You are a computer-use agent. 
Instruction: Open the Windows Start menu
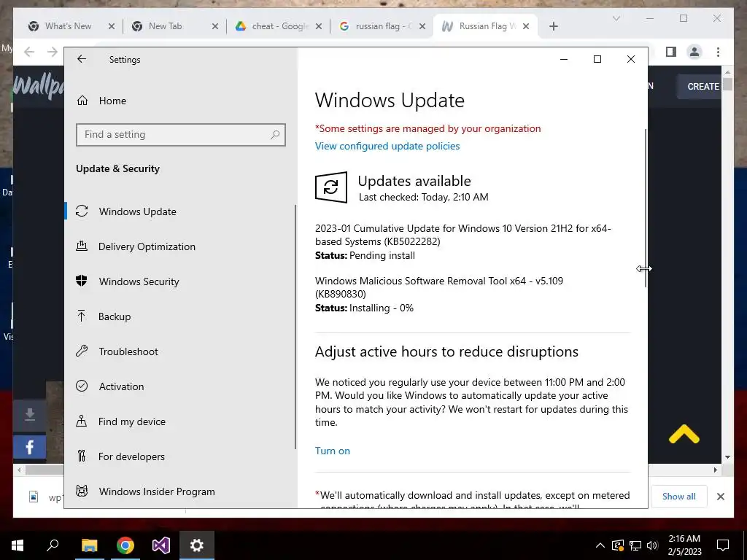[18, 545]
